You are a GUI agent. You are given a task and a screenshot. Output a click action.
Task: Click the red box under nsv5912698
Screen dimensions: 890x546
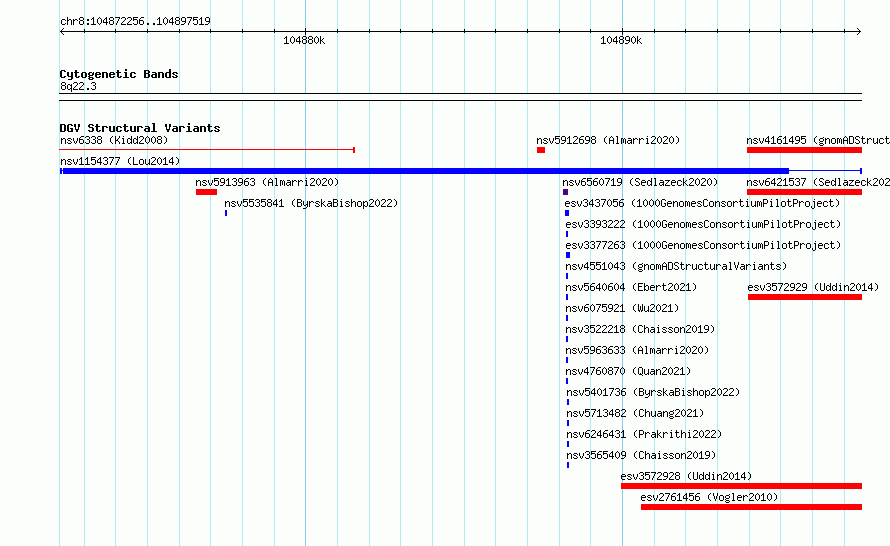(x=541, y=150)
